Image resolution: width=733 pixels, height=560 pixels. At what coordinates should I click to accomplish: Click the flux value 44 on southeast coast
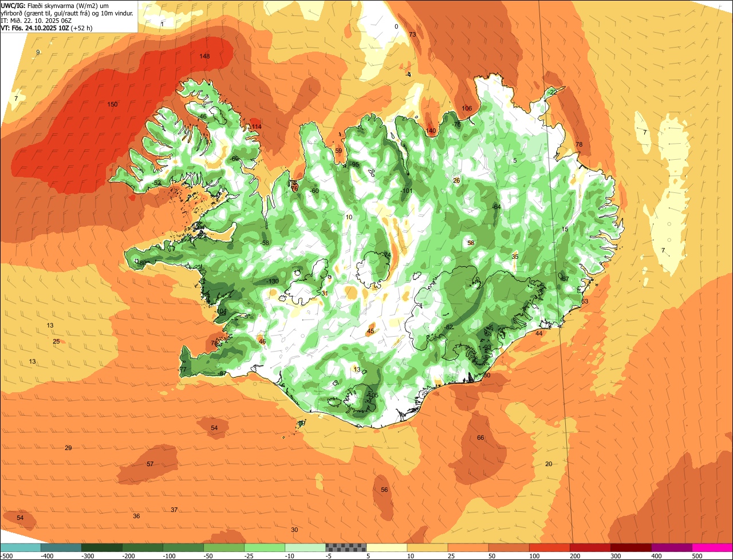539,333
